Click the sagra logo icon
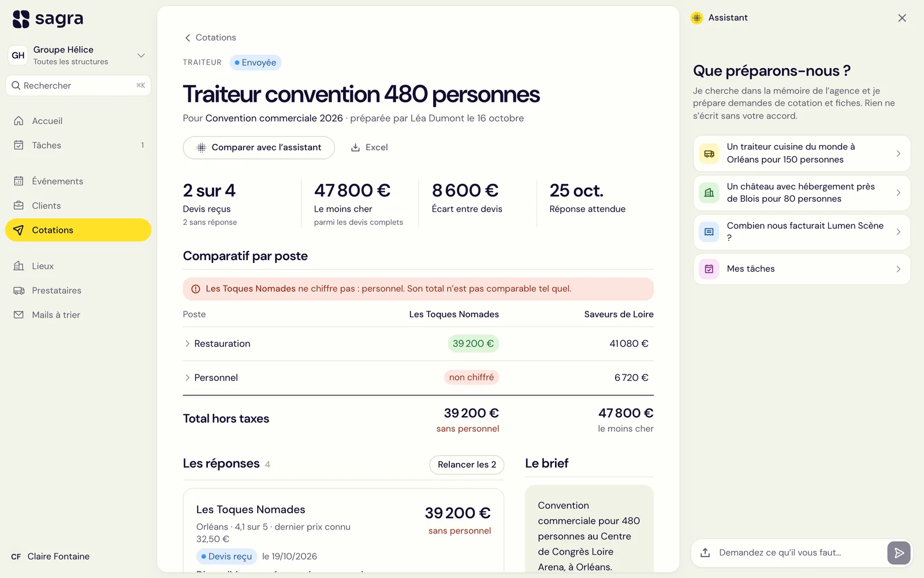The width and height of the screenshot is (924, 578). [21, 19]
